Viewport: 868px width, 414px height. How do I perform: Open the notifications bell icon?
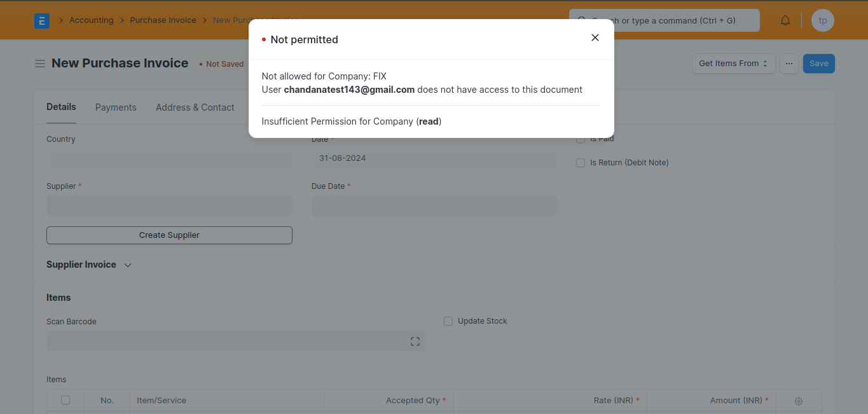point(785,20)
